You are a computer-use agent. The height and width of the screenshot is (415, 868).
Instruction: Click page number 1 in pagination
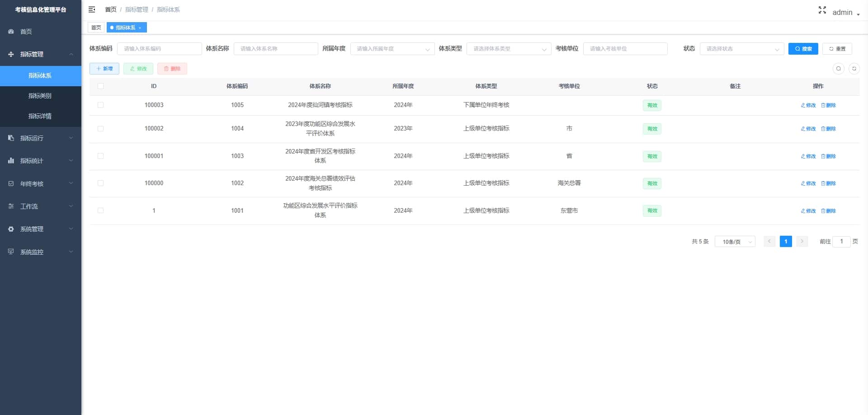(786, 242)
